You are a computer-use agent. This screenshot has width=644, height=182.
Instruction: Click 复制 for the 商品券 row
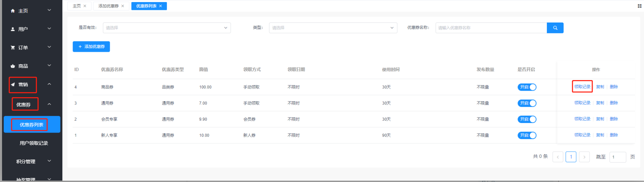tap(600, 87)
